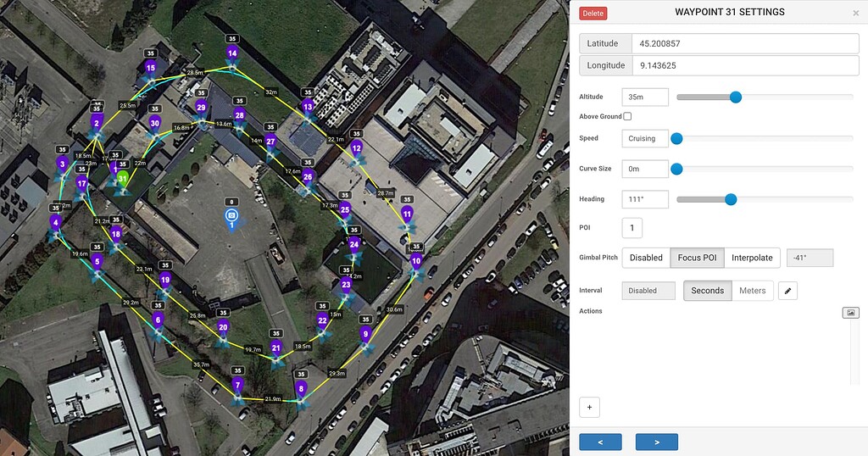Viewport: 868px width, 456px height.
Task: Click the Interval Disabled value field
Action: tap(648, 291)
